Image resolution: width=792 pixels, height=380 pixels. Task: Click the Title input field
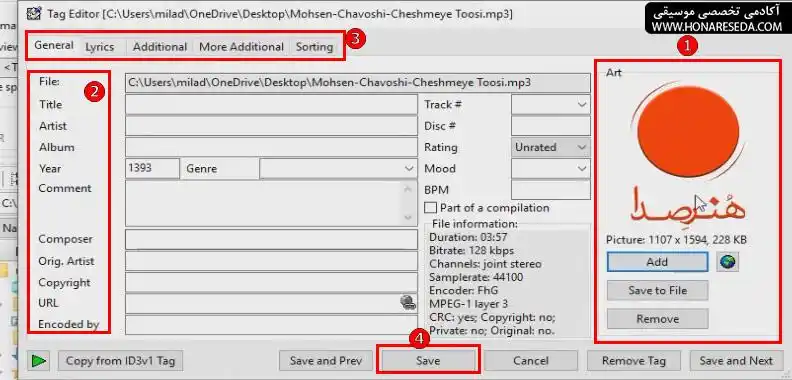271,105
